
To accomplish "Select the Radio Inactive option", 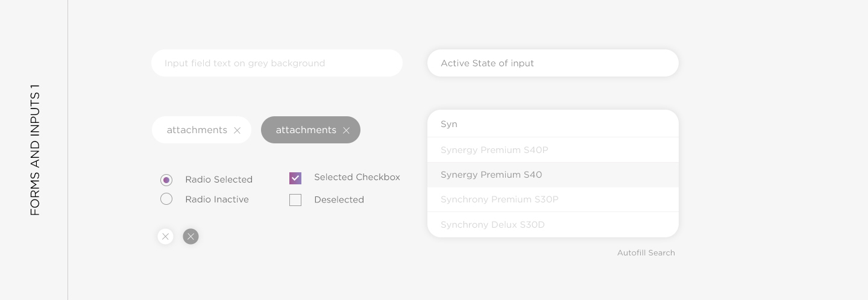I will click(x=166, y=199).
